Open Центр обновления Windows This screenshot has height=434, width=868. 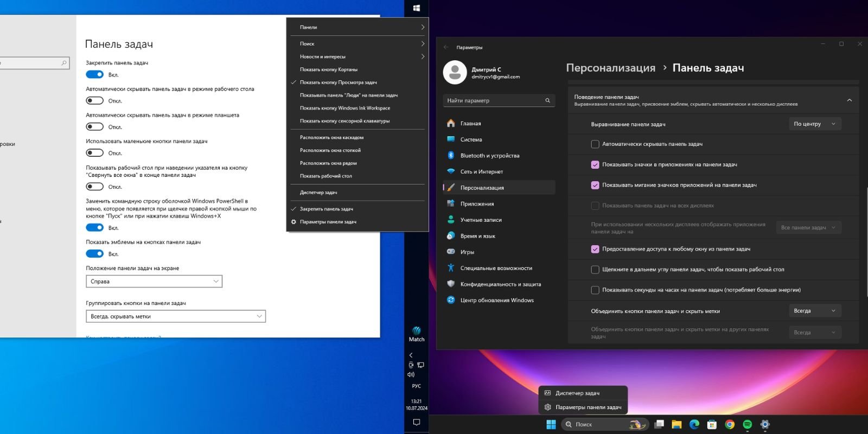[499, 300]
